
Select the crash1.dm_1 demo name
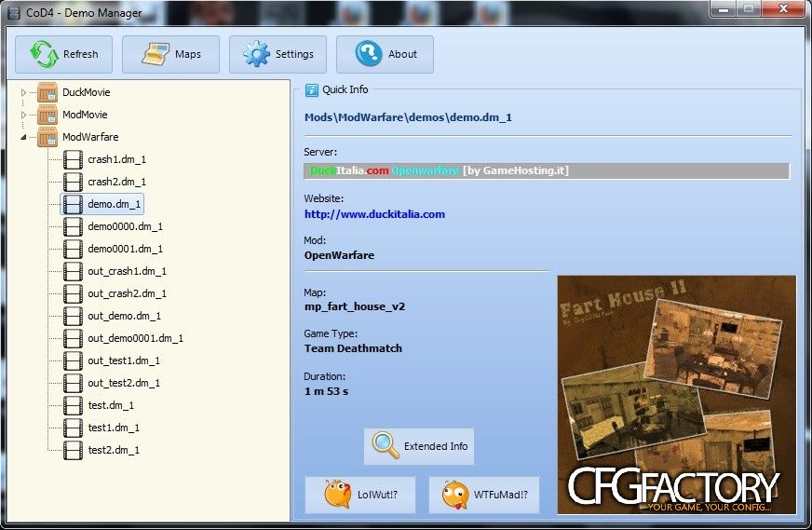117,159
